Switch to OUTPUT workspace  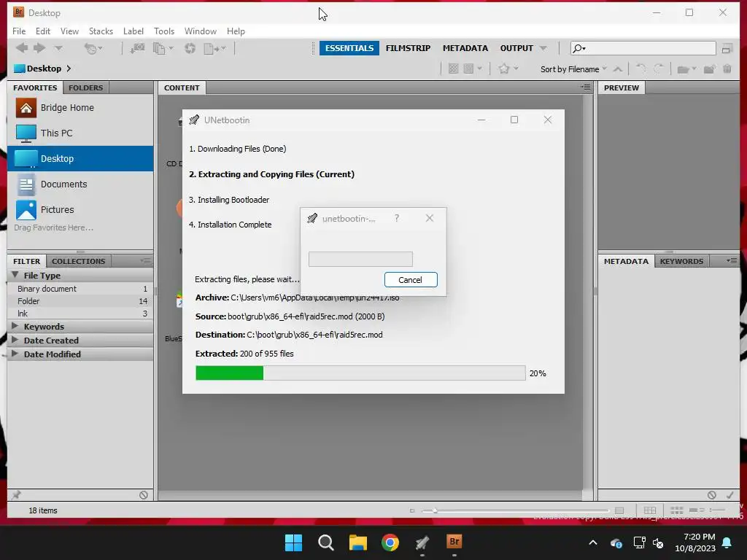[x=516, y=48]
